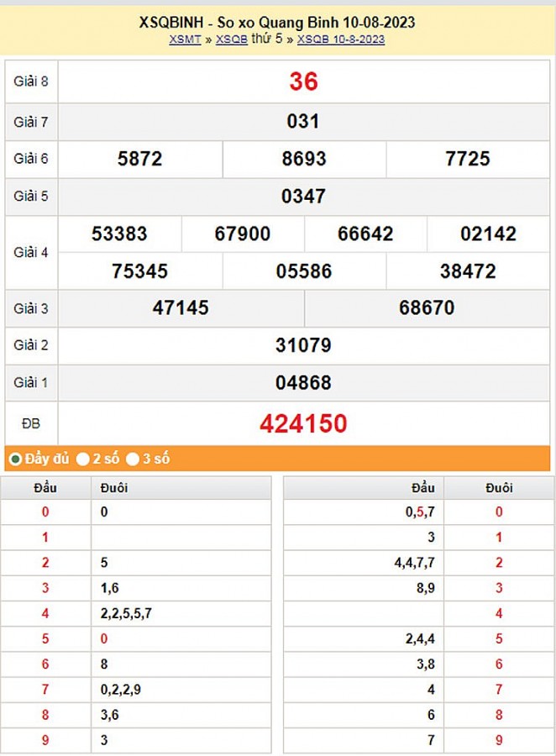Click the Giải 1 result 04868
The image size is (556, 756).
[303, 383]
